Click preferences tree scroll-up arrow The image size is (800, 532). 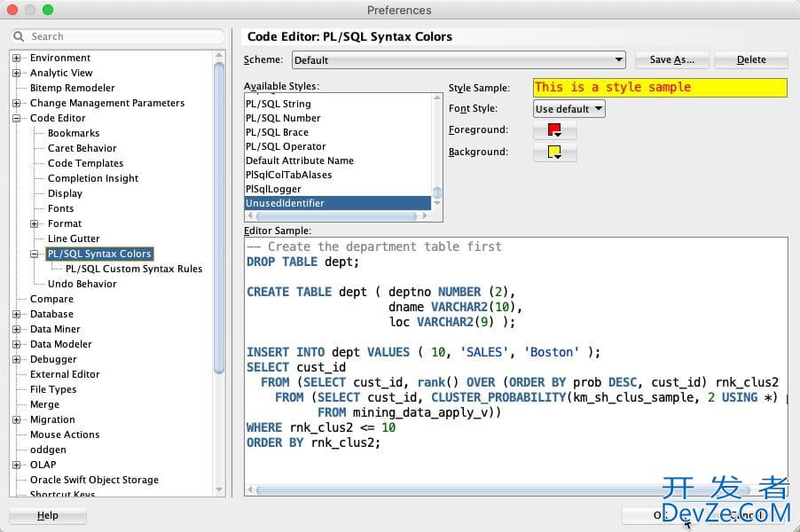click(219, 55)
